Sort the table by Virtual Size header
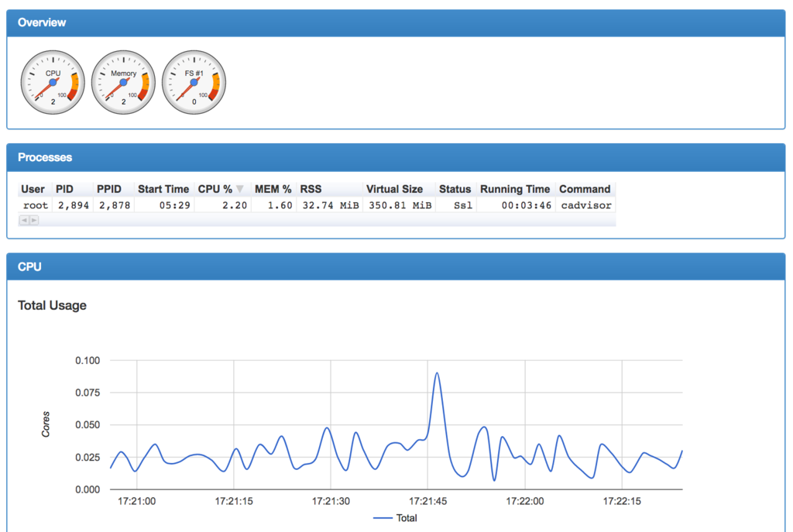The width and height of the screenshot is (793, 532). click(394, 189)
